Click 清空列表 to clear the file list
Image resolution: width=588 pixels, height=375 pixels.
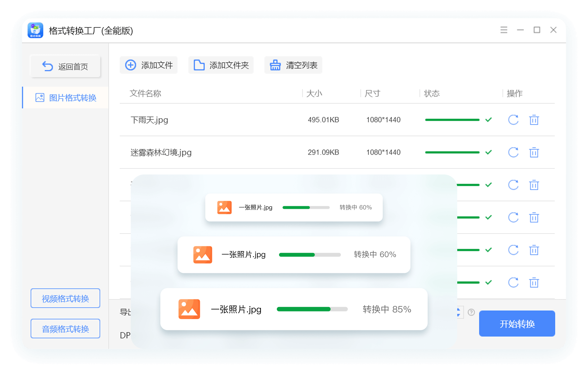click(x=293, y=65)
